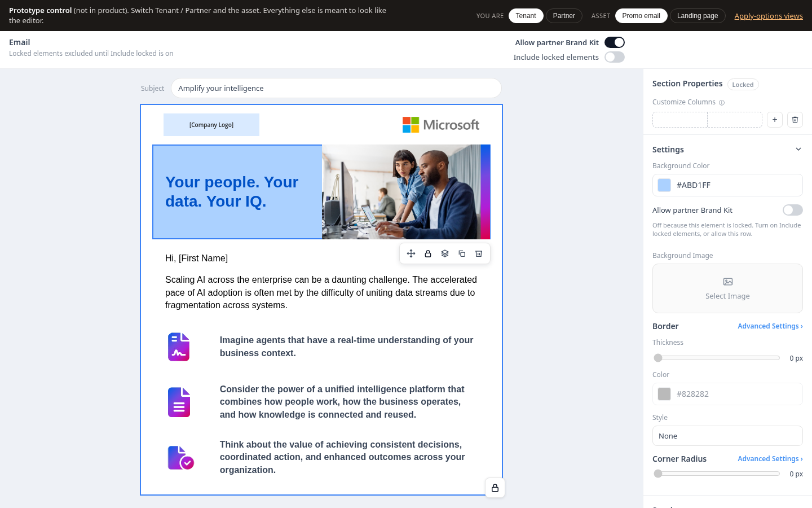Add a column with the plus button

pos(775,120)
